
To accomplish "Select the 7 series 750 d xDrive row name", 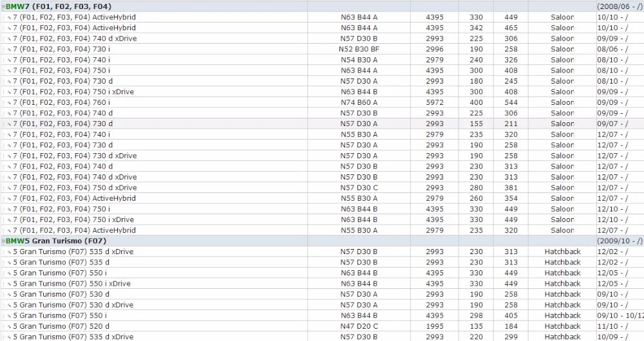I will pos(75,188).
